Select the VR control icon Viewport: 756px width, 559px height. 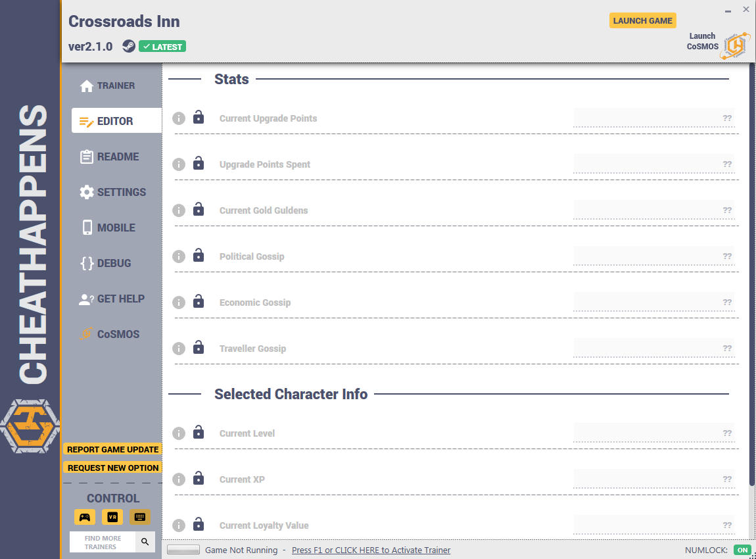pos(112,517)
